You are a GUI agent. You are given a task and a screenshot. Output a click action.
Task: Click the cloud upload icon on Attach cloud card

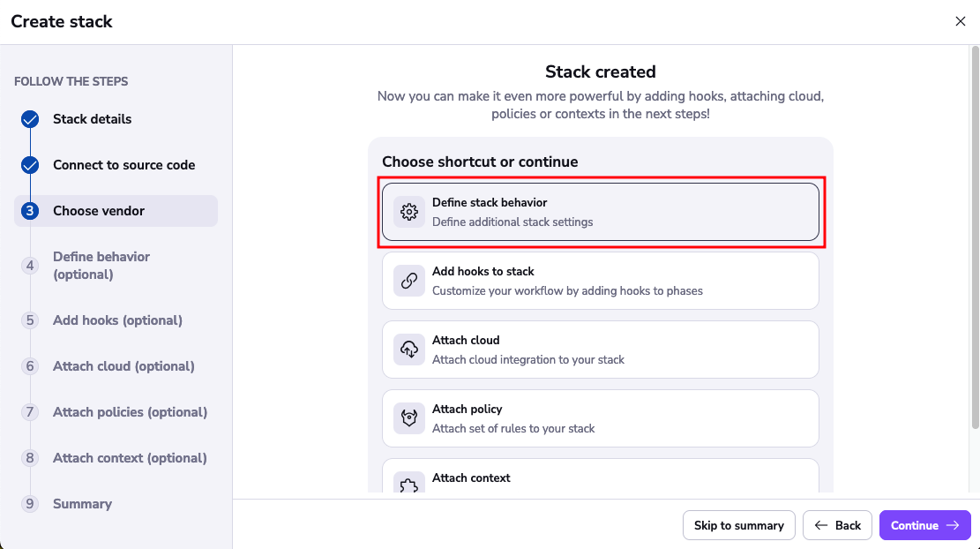click(x=409, y=349)
